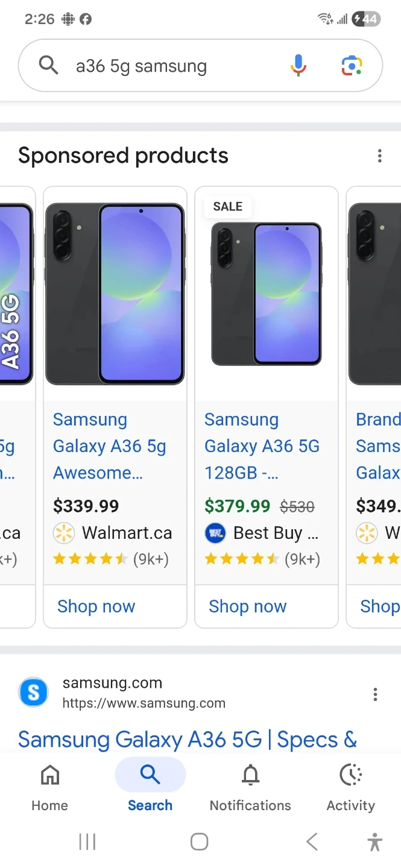Tap the Android recent apps icon
This screenshot has height=868, width=401.
point(87,841)
